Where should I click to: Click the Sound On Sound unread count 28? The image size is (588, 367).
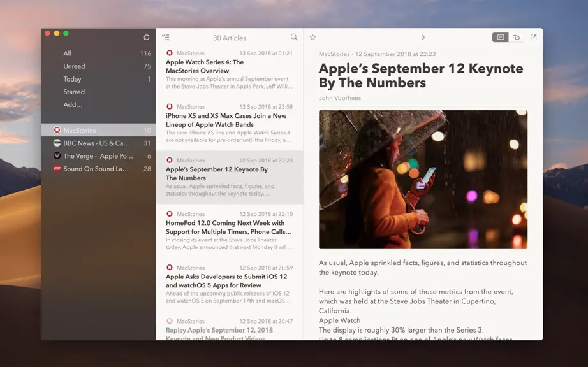(x=147, y=169)
